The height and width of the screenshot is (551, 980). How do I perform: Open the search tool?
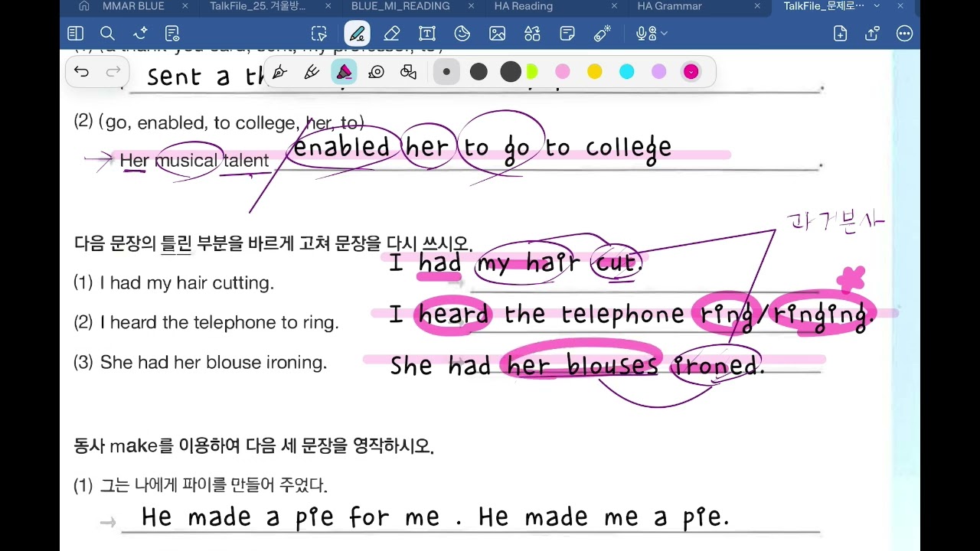coord(107,34)
